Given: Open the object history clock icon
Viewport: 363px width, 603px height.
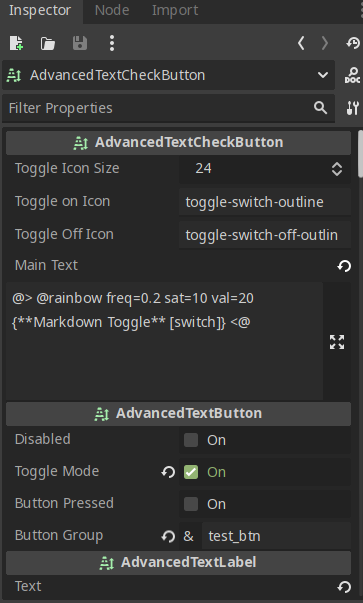Looking at the screenshot, I should click(x=353, y=43).
